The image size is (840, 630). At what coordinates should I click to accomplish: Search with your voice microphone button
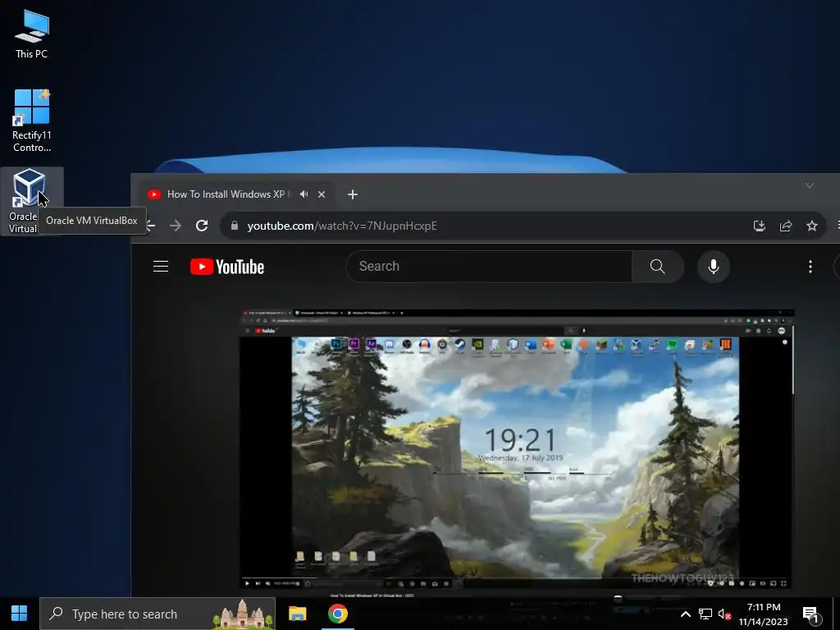tap(714, 267)
